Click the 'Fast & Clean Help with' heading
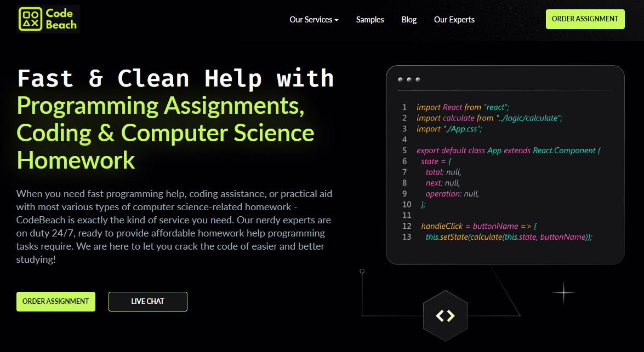Image resolution: width=644 pixels, height=352 pixels. tap(176, 79)
